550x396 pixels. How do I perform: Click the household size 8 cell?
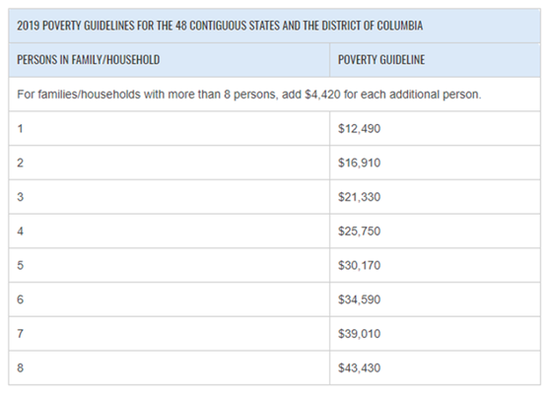[169, 368]
